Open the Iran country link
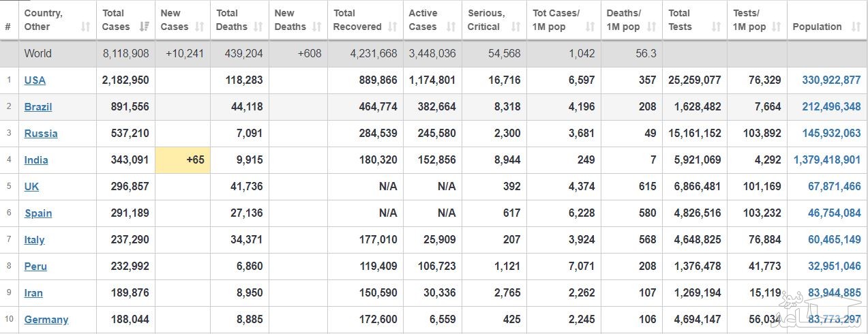The height and width of the screenshot is (334, 868). pos(33,293)
